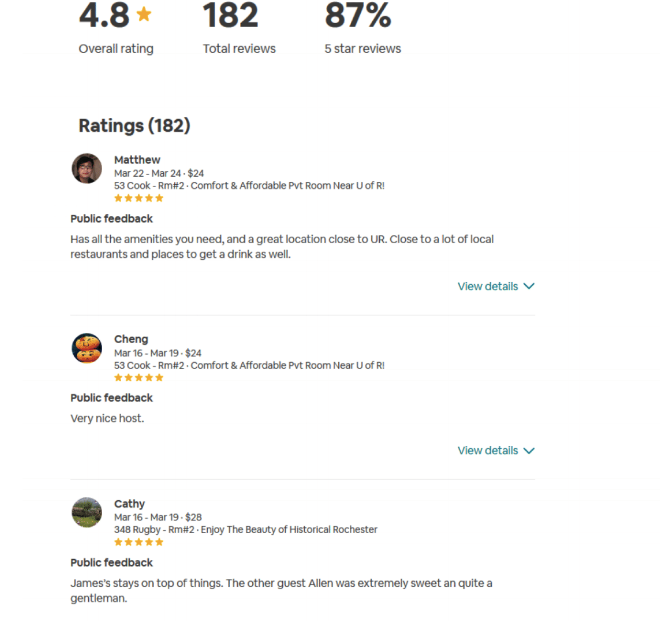Expand View details for Cheng's review
Screen dimensions: 660x621
(x=488, y=450)
